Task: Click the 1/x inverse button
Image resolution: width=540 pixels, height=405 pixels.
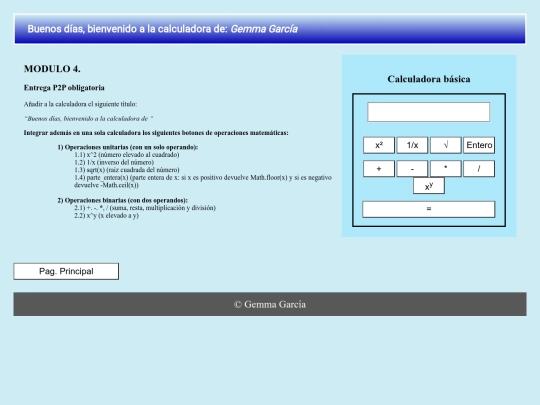Action: click(412, 145)
